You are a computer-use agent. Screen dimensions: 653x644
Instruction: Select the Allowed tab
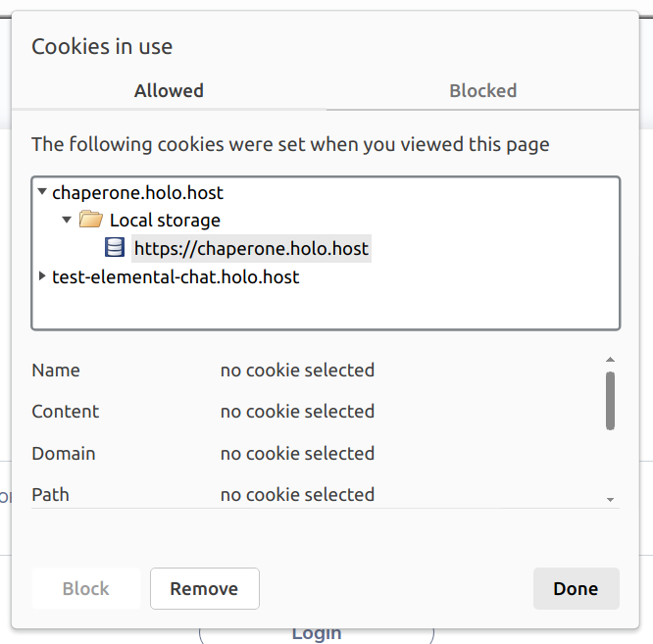[x=169, y=91]
